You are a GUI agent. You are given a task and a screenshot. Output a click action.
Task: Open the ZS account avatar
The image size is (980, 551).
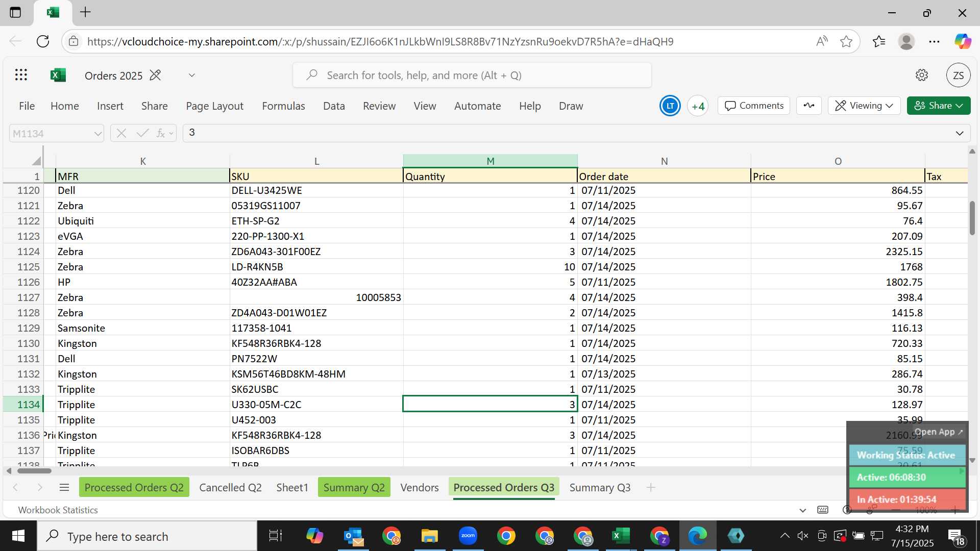[958, 76]
